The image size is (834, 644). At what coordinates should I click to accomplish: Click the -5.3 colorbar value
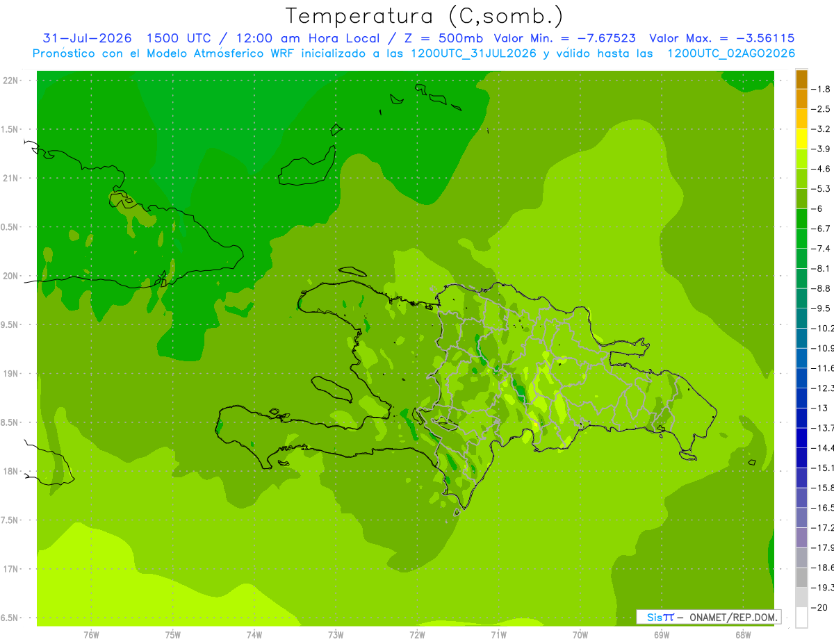pyautogui.click(x=821, y=189)
